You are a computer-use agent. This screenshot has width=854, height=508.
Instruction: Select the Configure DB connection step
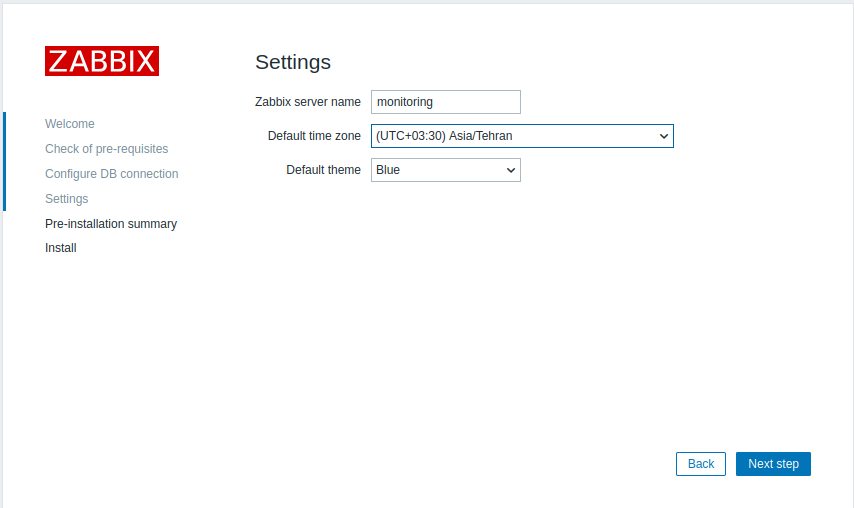click(x=111, y=174)
